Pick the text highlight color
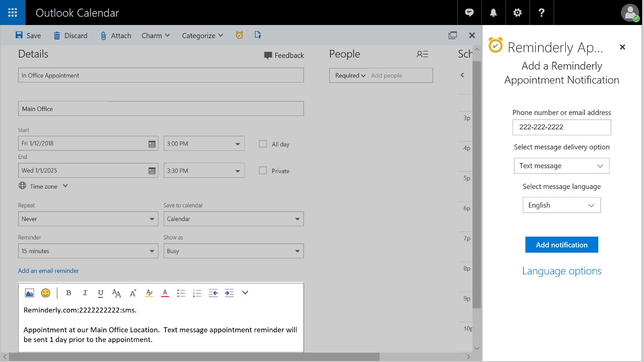644x362 pixels. click(x=149, y=293)
